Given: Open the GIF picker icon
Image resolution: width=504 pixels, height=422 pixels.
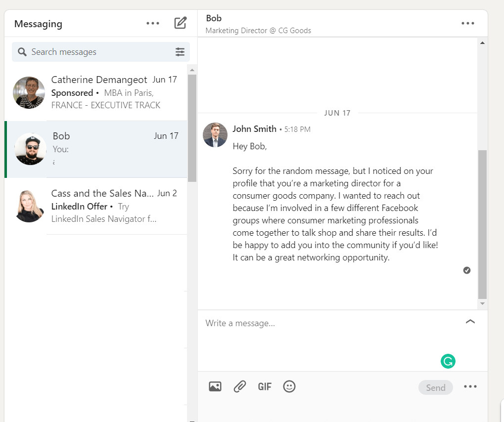Looking at the screenshot, I should tap(264, 386).
